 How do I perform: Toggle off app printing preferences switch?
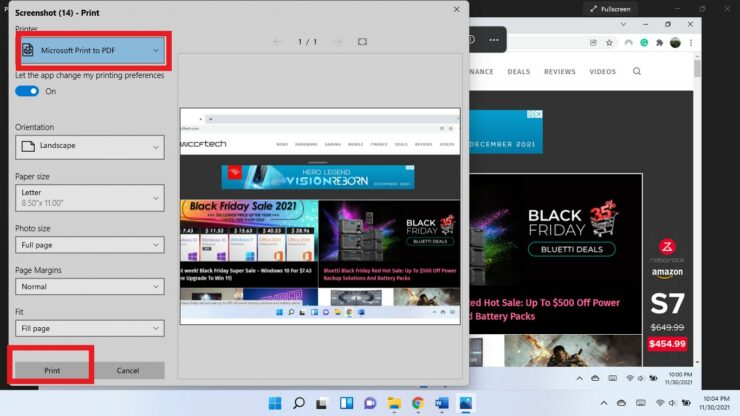pos(27,91)
